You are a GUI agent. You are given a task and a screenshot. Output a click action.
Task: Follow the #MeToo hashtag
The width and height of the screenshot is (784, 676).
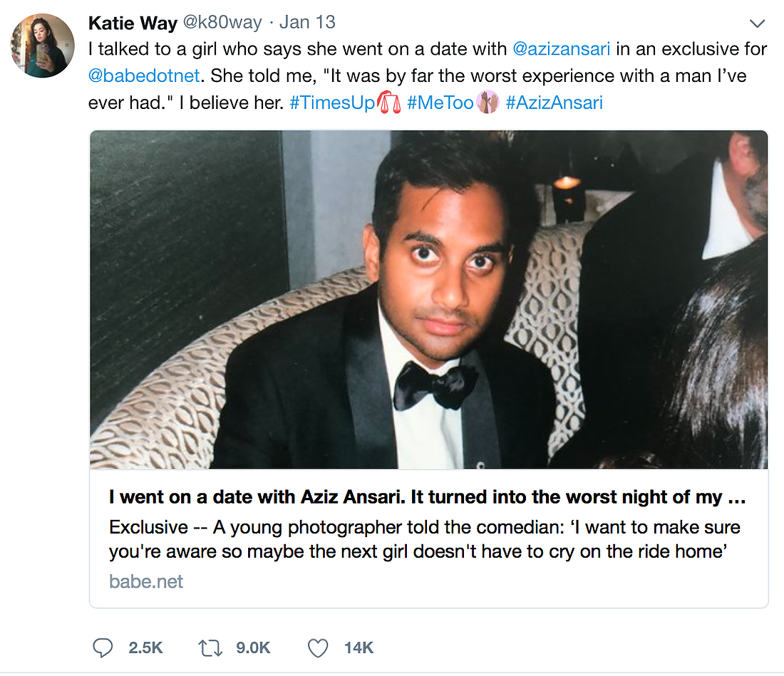[440, 103]
